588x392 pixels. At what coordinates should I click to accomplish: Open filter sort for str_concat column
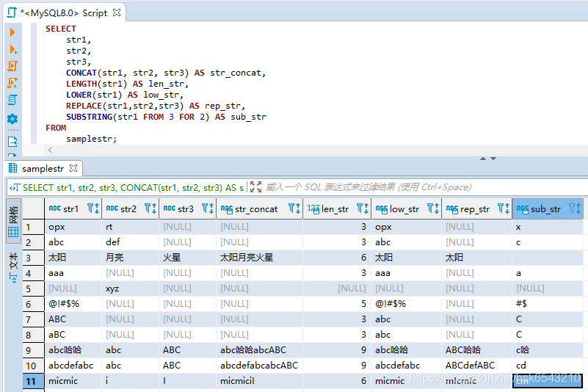point(294,208)
